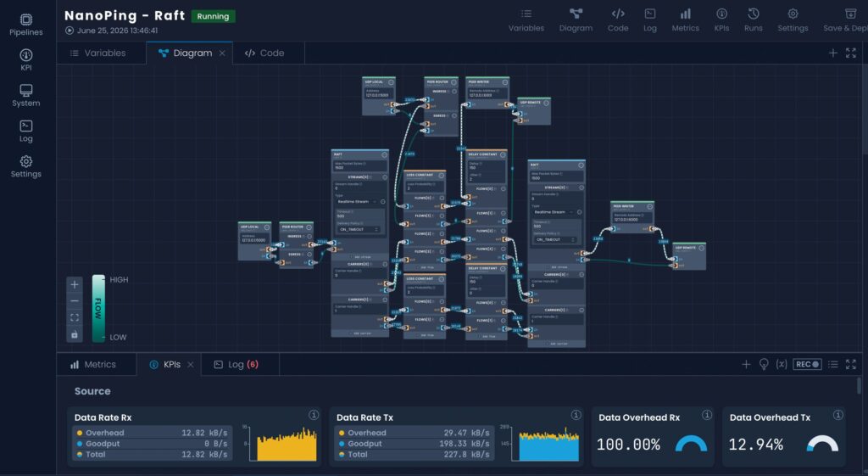Click the Running status badge
Image resolution: width=868 pixels, height=476 pixels.
point(213,16)
